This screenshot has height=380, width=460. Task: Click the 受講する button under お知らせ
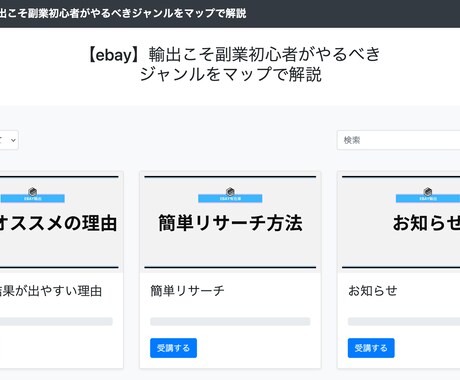coord(371,348)
